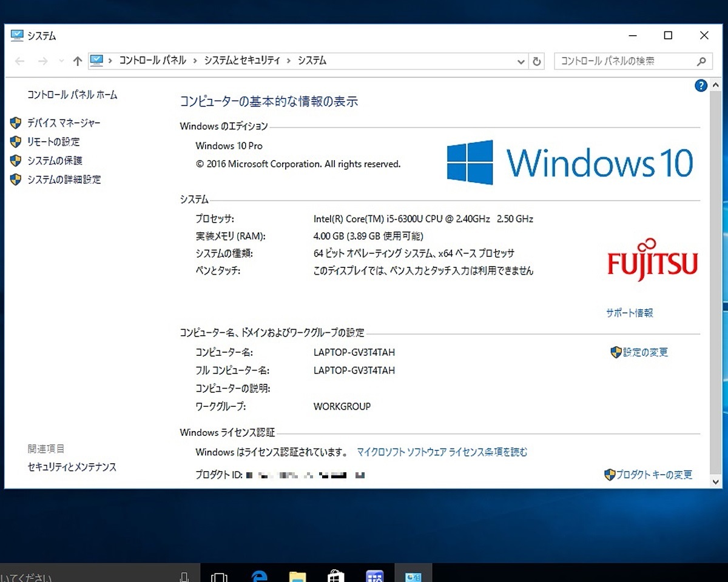728x582 pixels.
Task: Go up one level with the up arrow
Action: tap(77, 61)
